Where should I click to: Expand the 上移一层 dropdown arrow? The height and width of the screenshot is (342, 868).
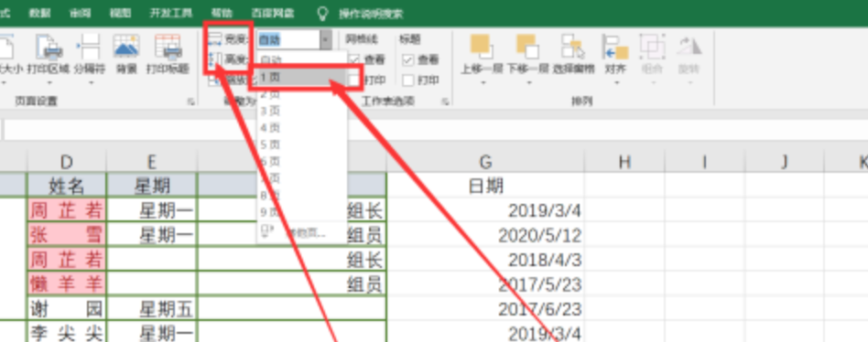pos(483,83)
